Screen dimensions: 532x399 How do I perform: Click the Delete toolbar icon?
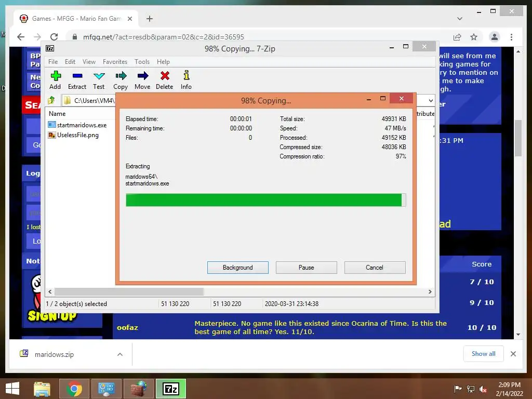tap(165, 80)
